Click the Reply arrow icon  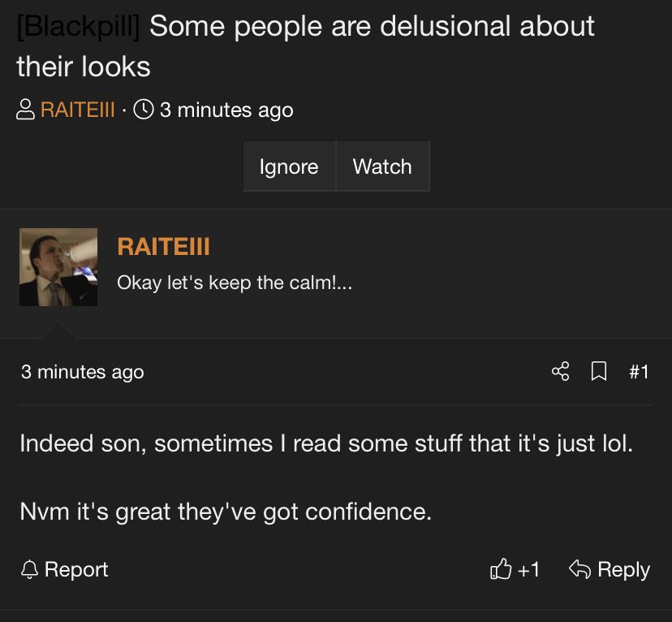579,569
